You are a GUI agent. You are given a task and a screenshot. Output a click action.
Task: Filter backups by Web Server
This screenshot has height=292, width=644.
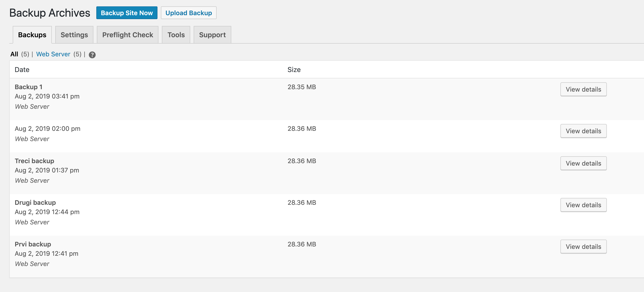pos(53,54)
